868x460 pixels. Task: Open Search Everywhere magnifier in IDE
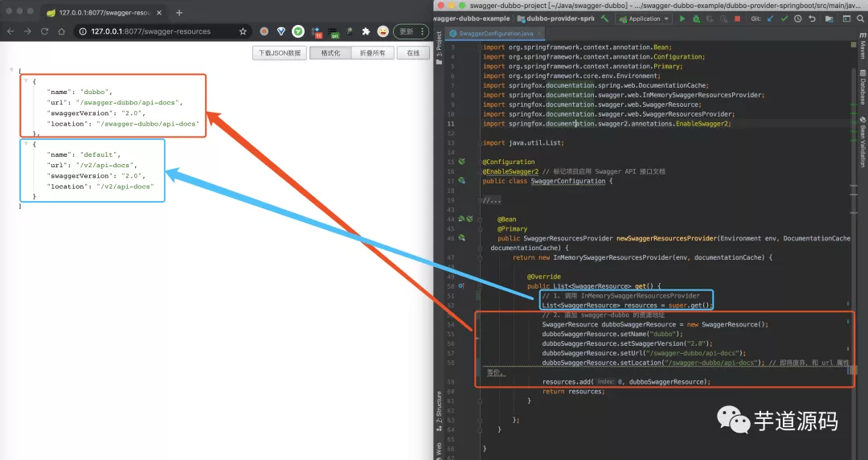pos(859,18)
